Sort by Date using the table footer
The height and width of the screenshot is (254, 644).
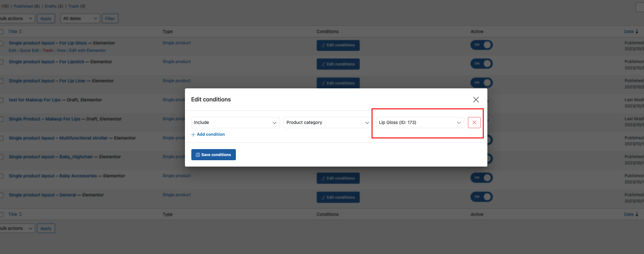click(x=631, y=214)
